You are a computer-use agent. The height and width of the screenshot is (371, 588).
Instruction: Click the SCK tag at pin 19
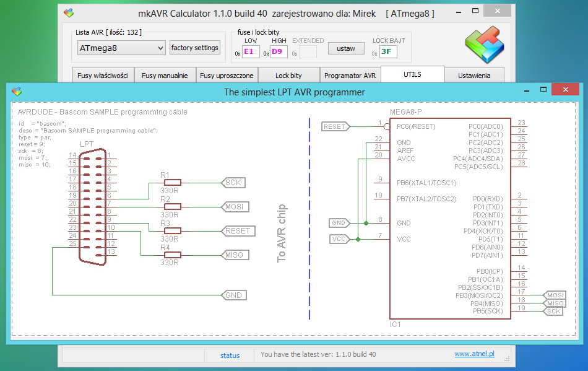point(553,312)
